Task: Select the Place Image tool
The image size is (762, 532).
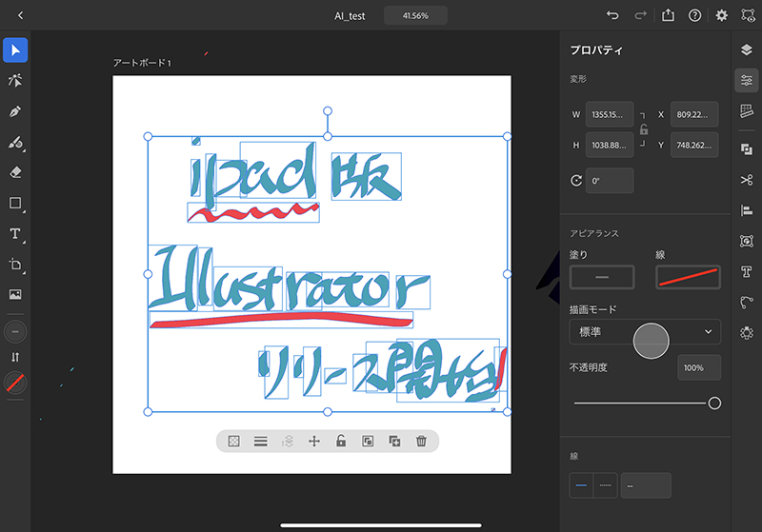Action: tap(15, 294)
